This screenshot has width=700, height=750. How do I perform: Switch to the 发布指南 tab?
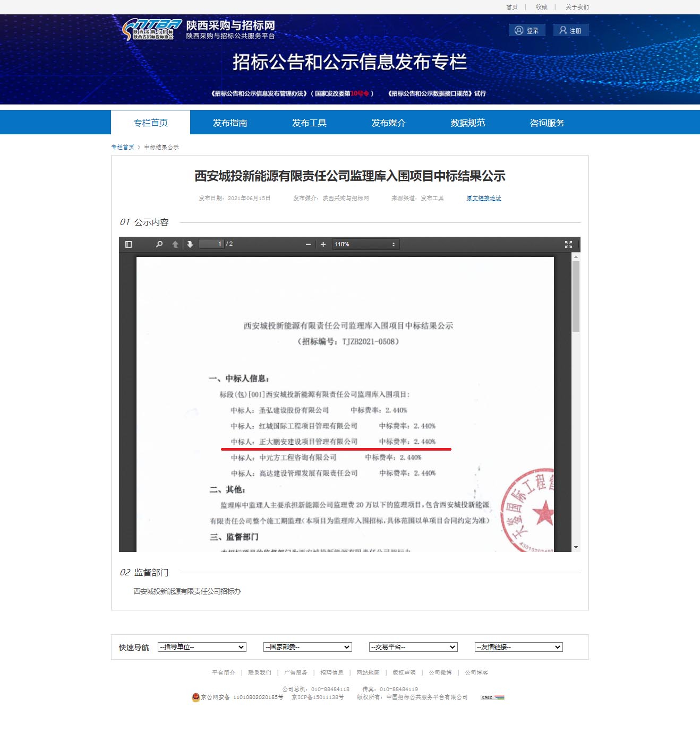pos(229,123)
